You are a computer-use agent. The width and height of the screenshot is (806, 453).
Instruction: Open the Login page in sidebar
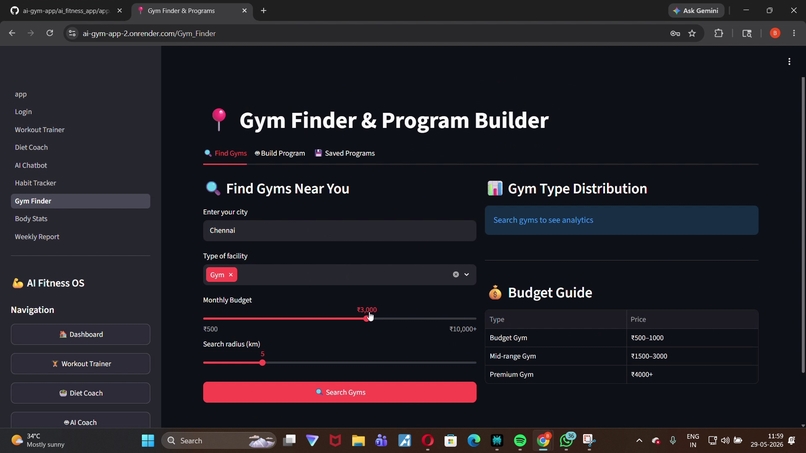pyautogui.click(x=23, y=112)
